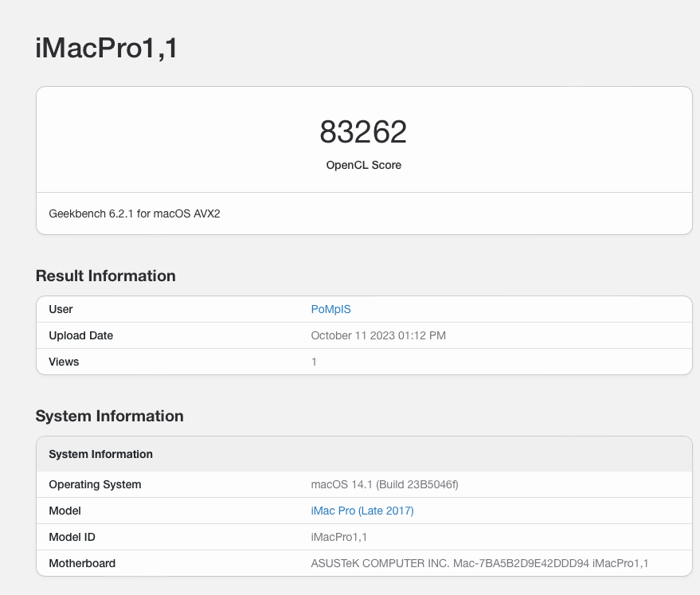
Task: Open the iMac Pro (Late 2017) model link
Action: click(362, 511)
